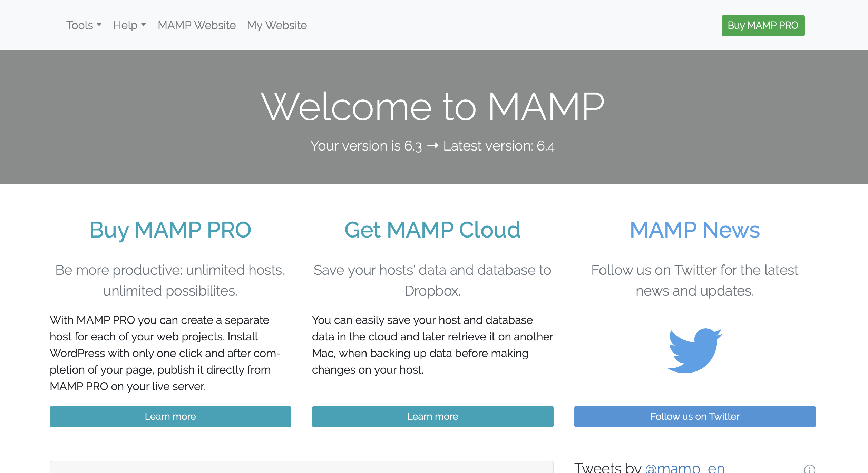Click the Latest version: 6.4 text
The width and height of the screenshot is (868, 473).
click(499, 146)
